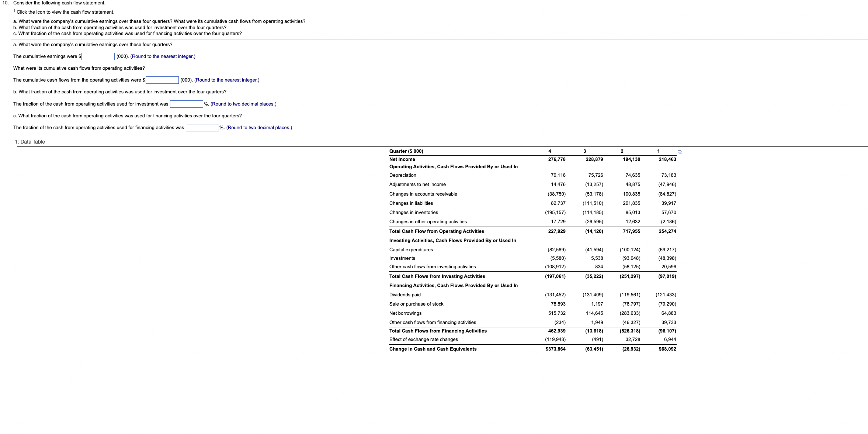Screen dimensions: 868x434
Task: Click the cumulative earnings input box
Action: (98, 56)
